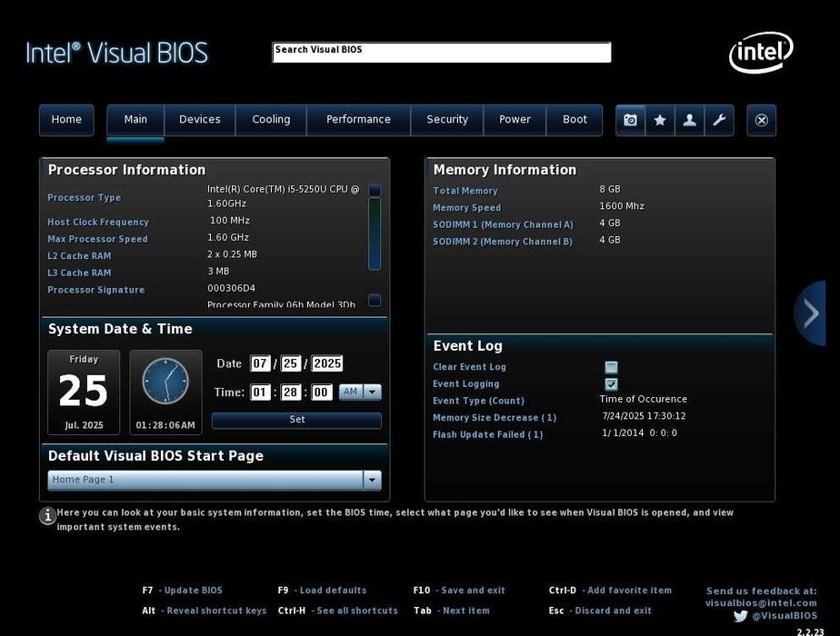Click the 01:28:06AM digital time readout
The width and height of the screenshot is (840, 636).
coord(165,425)
